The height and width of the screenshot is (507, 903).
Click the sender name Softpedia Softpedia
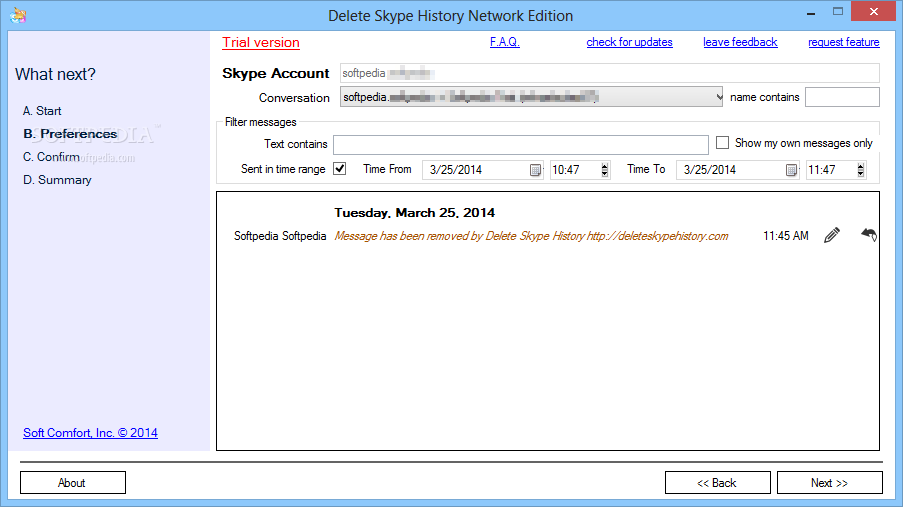pos(280,236)
